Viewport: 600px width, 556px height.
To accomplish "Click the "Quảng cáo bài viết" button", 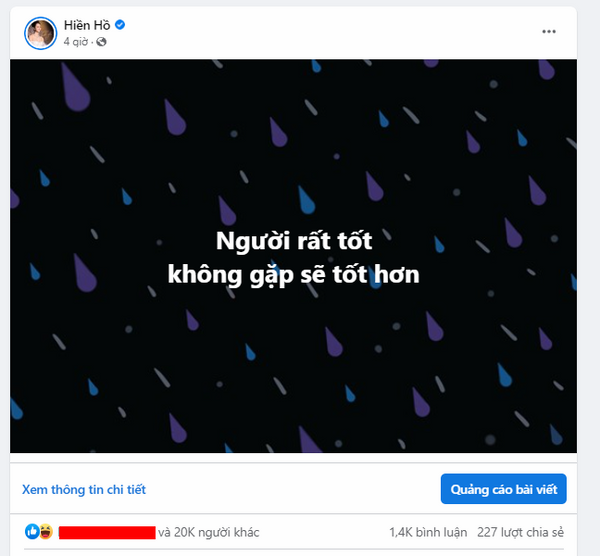I will click(504, 489).
